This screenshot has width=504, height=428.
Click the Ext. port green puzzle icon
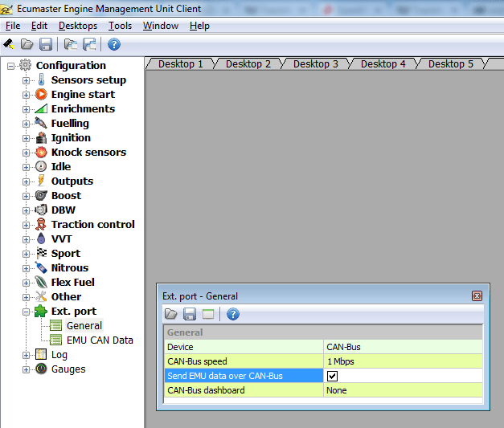[41, 311]
